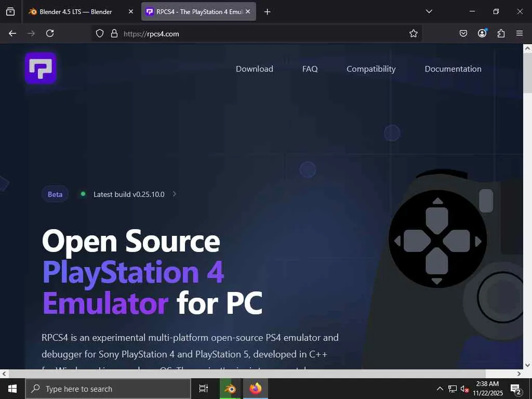The height and width of the screenshot is (399, 532).
Task: Reload the current page
Action: click(50, 33)
